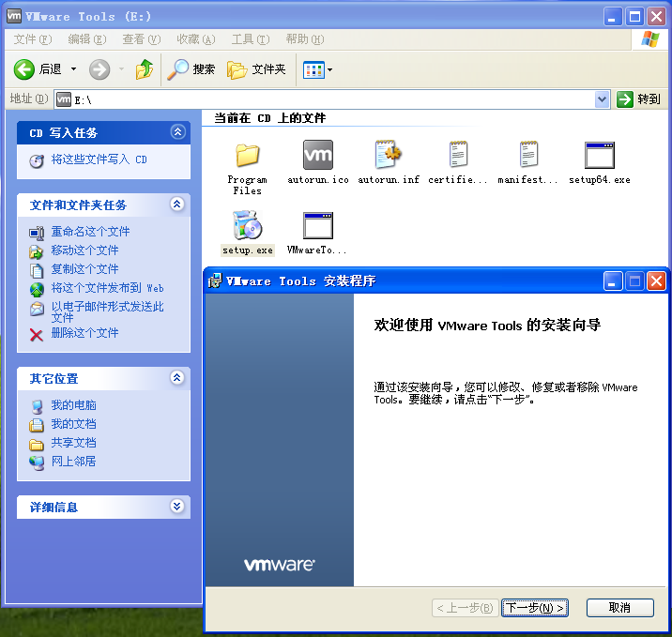The image size is (672, 637).
Task: Go up one folder level
Action: pyautogui.click(x=145, y=69)
